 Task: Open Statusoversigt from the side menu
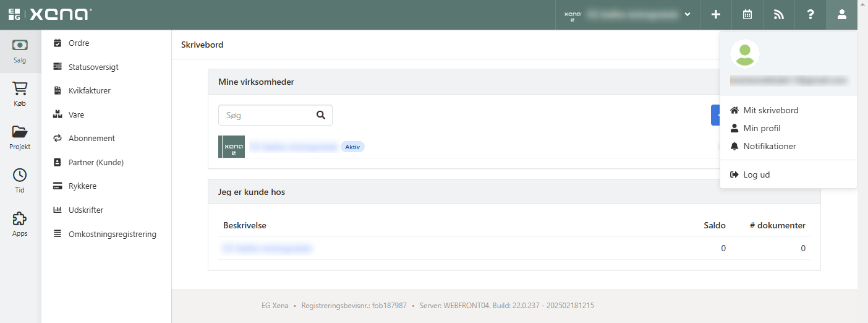coord(93,67)
